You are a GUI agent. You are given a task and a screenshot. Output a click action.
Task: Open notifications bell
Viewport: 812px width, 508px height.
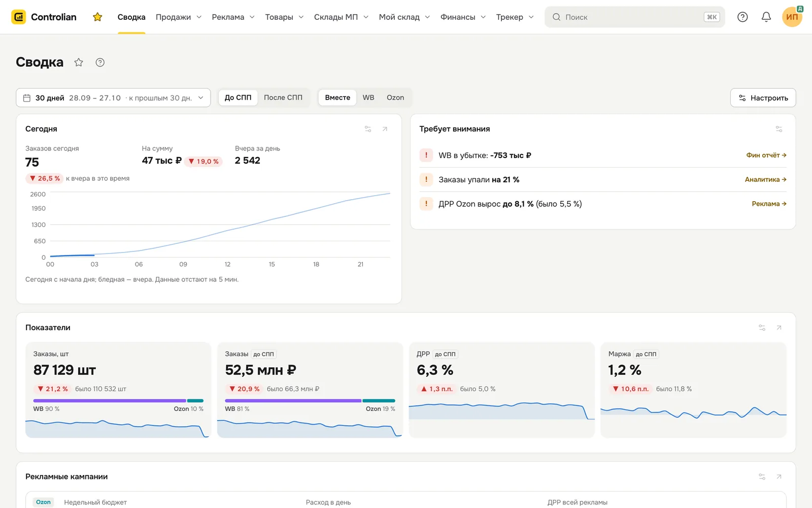pyautogui.click(x=766, y=17)
